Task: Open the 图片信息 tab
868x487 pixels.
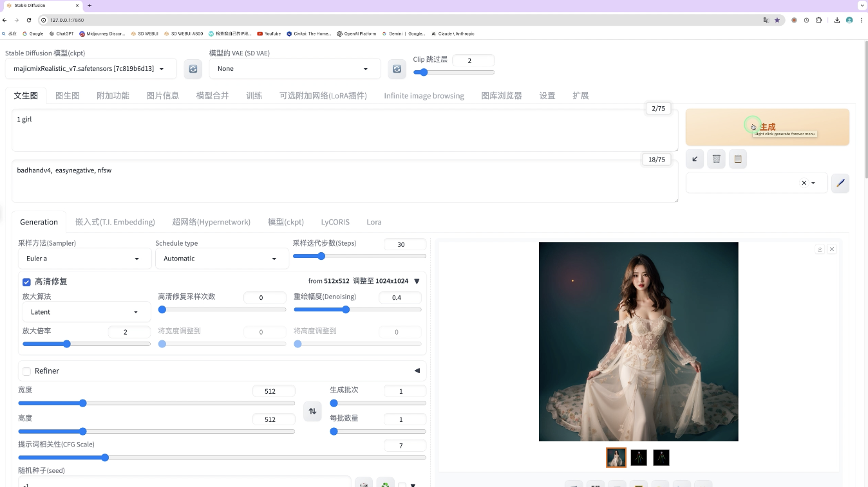Action: tap(163, 95)
